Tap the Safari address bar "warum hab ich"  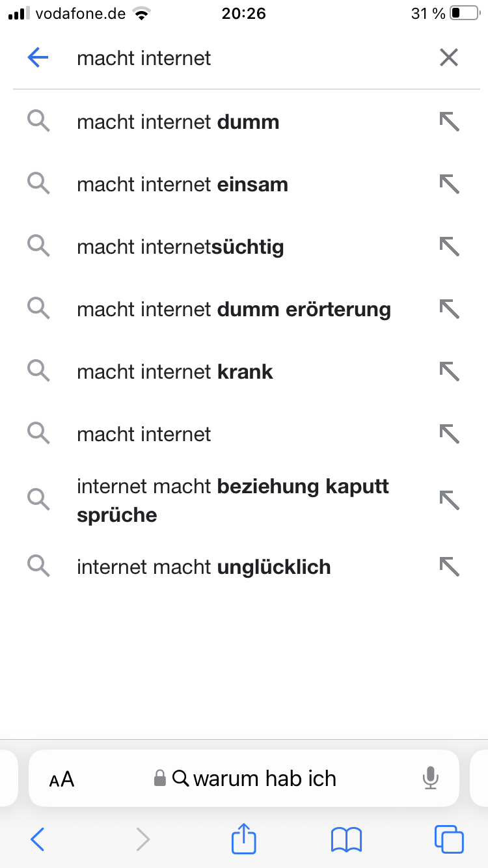coord(244,778)
